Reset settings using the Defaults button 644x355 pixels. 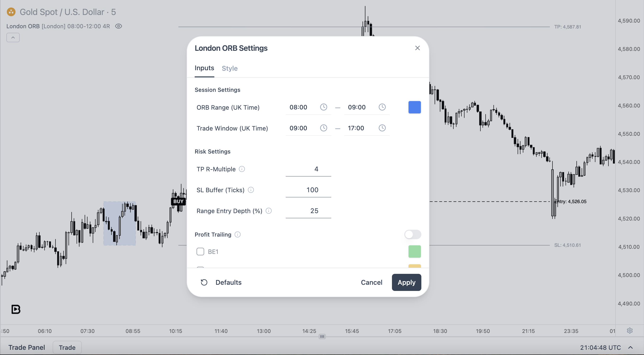(x=221, y=282)
